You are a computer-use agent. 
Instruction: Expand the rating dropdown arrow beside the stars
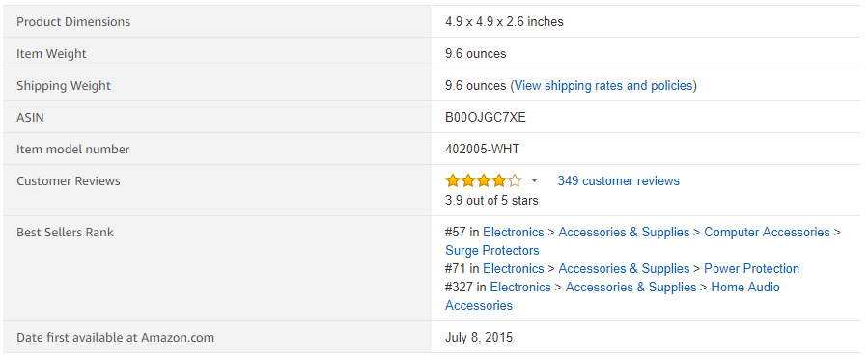click(534, 181)
